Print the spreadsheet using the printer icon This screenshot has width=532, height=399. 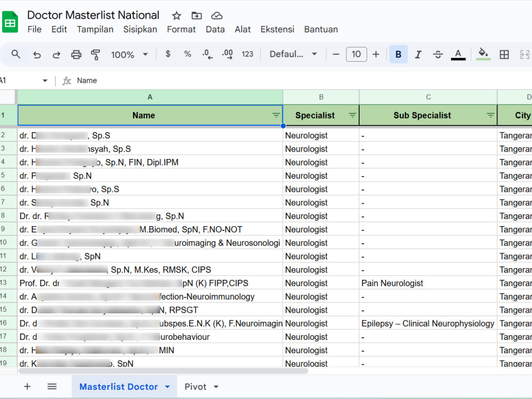pyautogui.click(x=76, y=54)
